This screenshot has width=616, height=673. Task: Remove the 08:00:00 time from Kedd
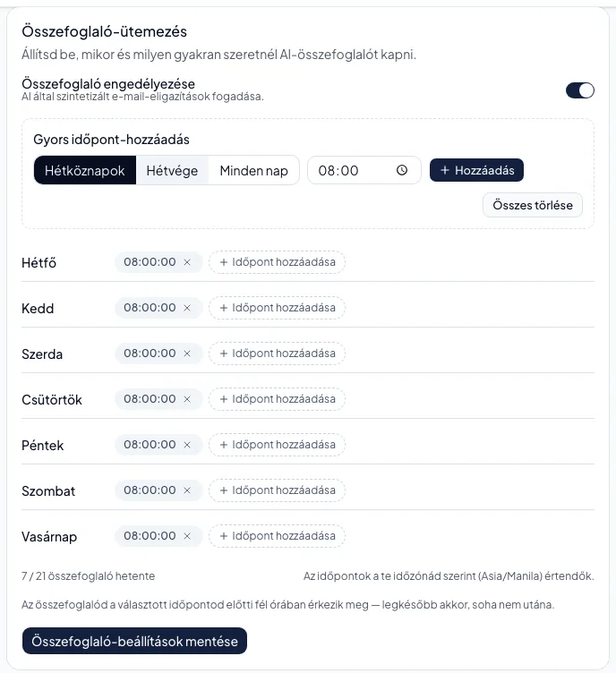(187, 308)
